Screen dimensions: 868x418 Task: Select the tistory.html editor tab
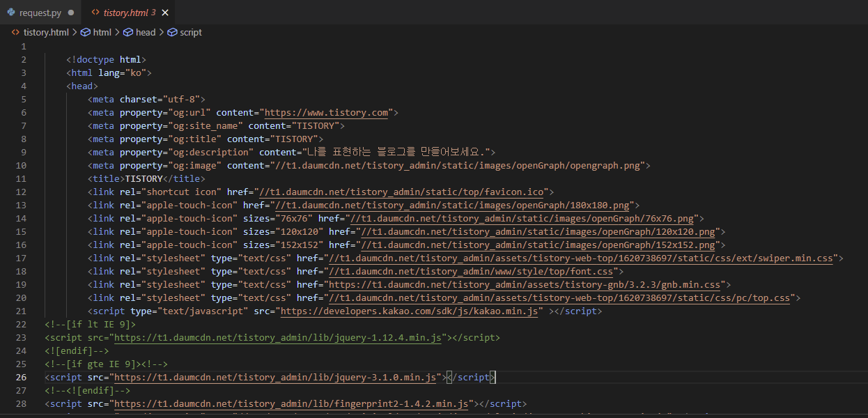click(x=129, y=13)
